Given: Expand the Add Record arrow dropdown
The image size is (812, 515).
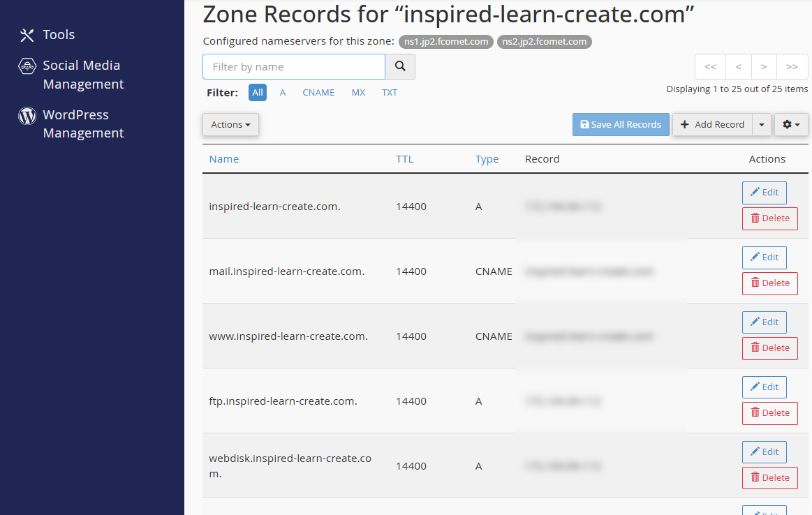Looking at the screenshot, I should click(761, 125).
